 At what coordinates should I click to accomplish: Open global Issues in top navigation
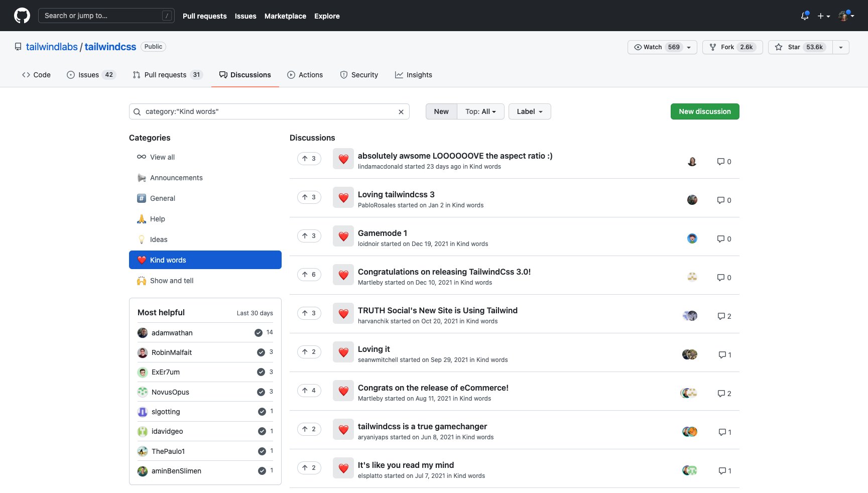(245, 16)
